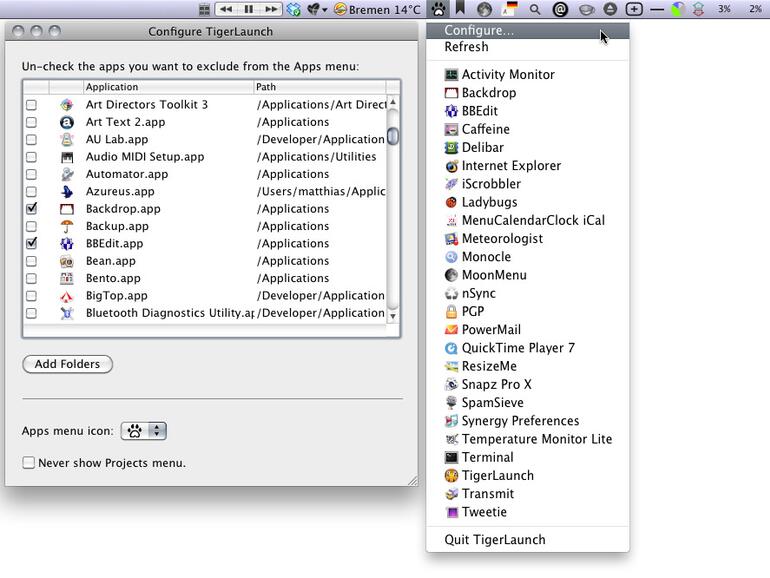The height and width of the screenshot is (578, 770).
Task: Click the Add Folders button
Action: click(67, 364)
